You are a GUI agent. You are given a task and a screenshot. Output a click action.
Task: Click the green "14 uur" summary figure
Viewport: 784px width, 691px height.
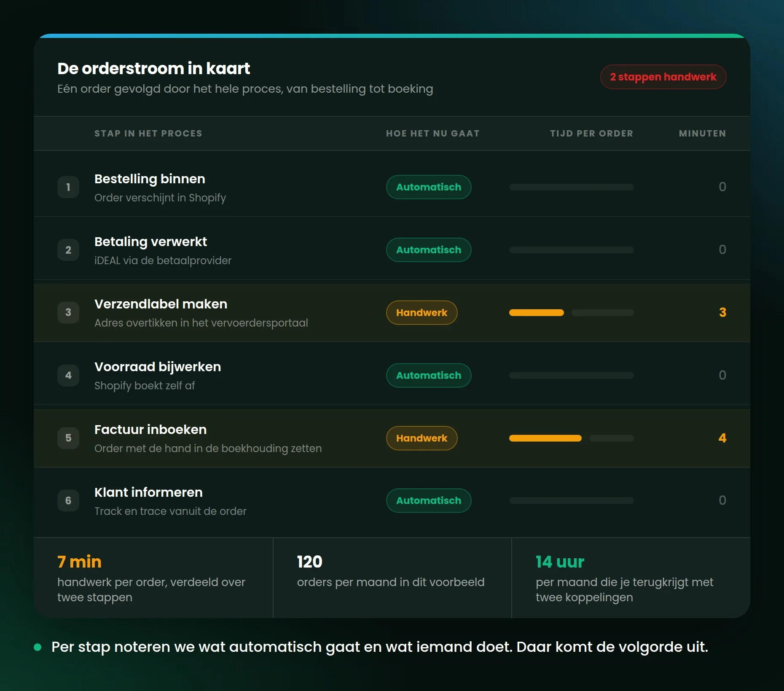click(560, 562)
